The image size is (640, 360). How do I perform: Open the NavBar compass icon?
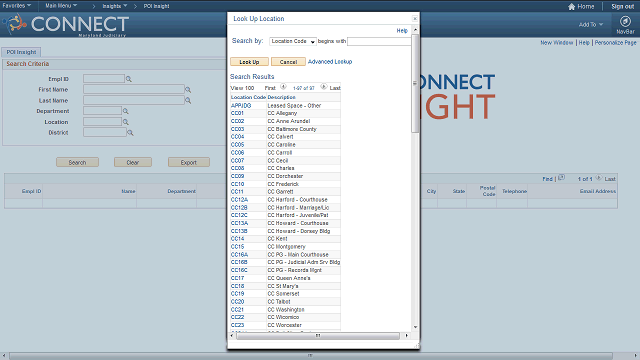click(x=625, y=21)
